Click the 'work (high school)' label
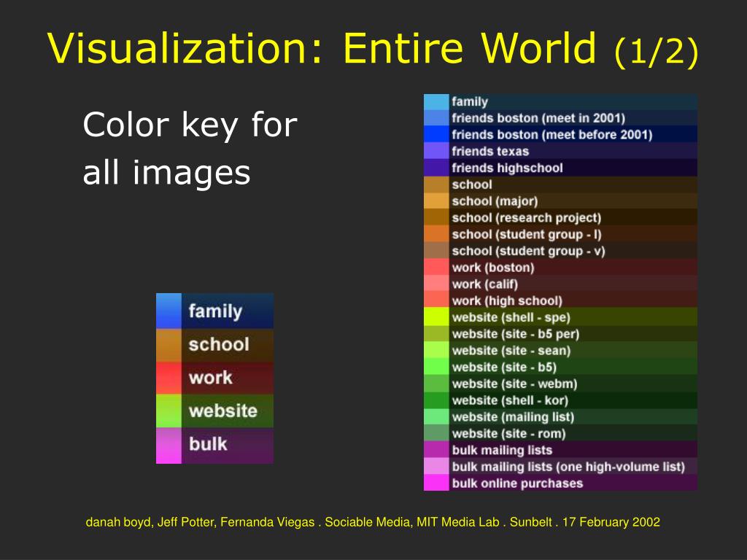Screen dimensions: 747x560 [507, 301]
